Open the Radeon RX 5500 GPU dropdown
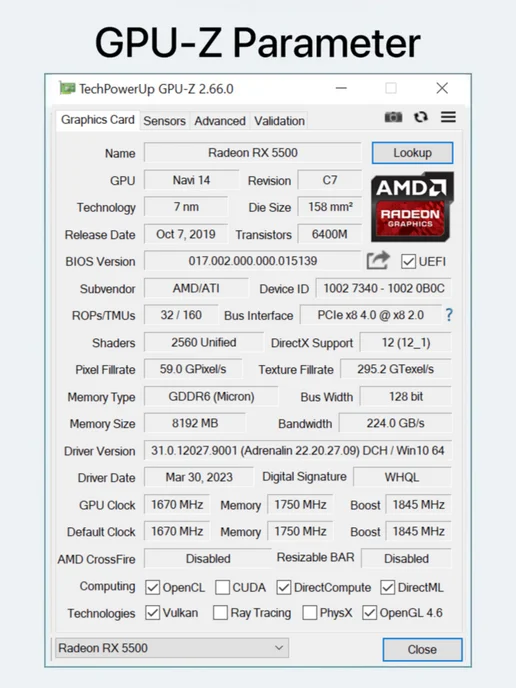516x688 pixels. coord(172,648)
